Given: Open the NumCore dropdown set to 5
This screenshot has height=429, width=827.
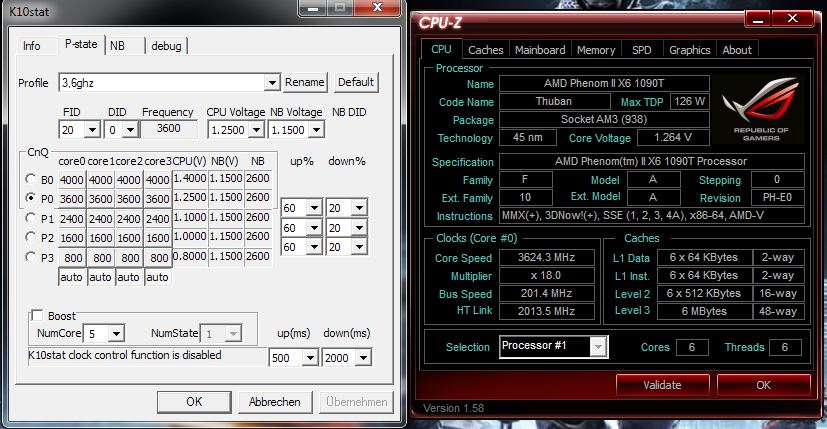Looking at the screenshot, I should pos(117,333).
